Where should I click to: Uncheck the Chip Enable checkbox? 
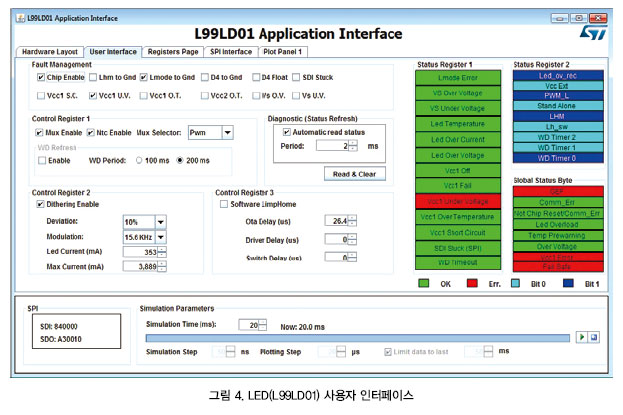click(41, 77)
